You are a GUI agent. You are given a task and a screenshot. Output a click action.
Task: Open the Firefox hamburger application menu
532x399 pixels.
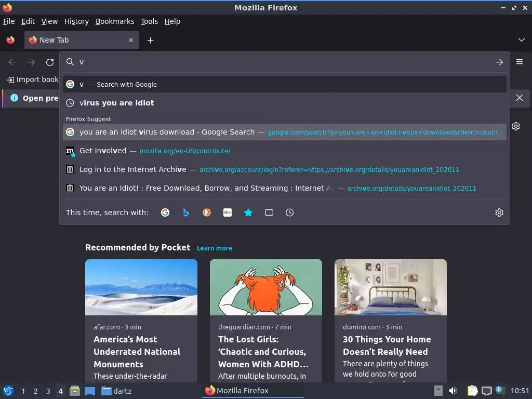520,62
